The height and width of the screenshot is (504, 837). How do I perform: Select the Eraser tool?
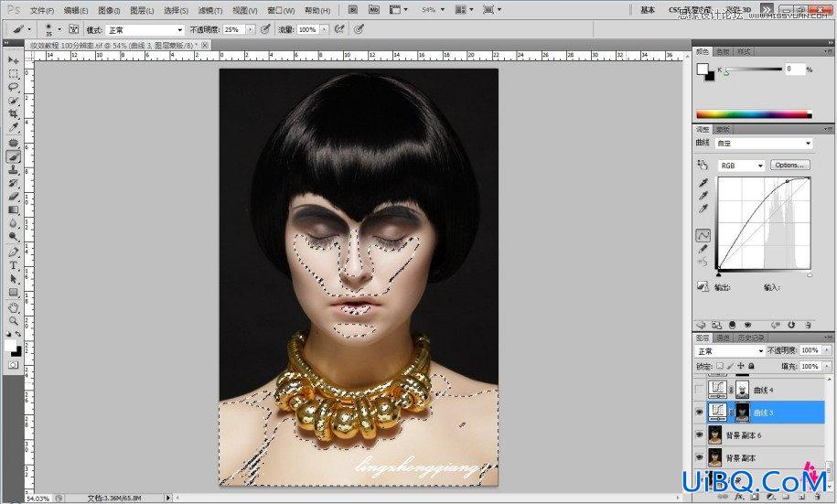click(14, 197)
